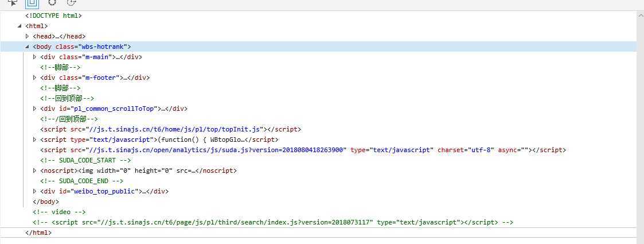The width and height of the screenshot is (644, 244).
Task: Select the <!-- video --> comment
Action: [59, 212]
